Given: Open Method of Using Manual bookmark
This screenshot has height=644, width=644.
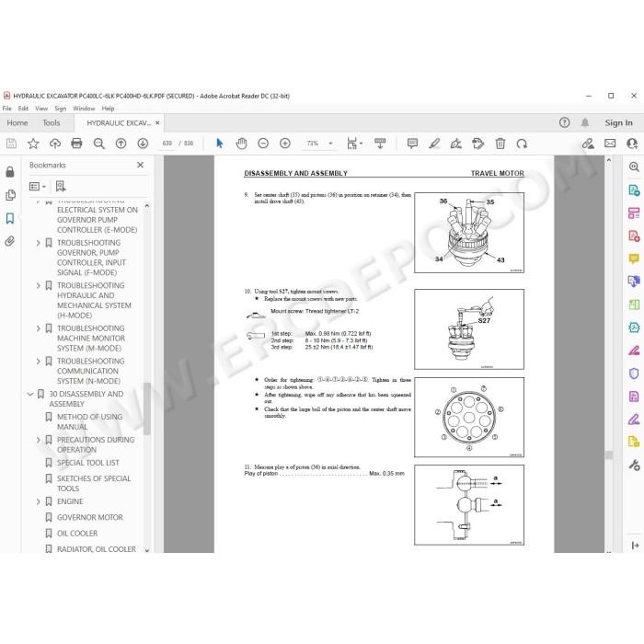Looking at the screenshot, I should pos(89,421).
